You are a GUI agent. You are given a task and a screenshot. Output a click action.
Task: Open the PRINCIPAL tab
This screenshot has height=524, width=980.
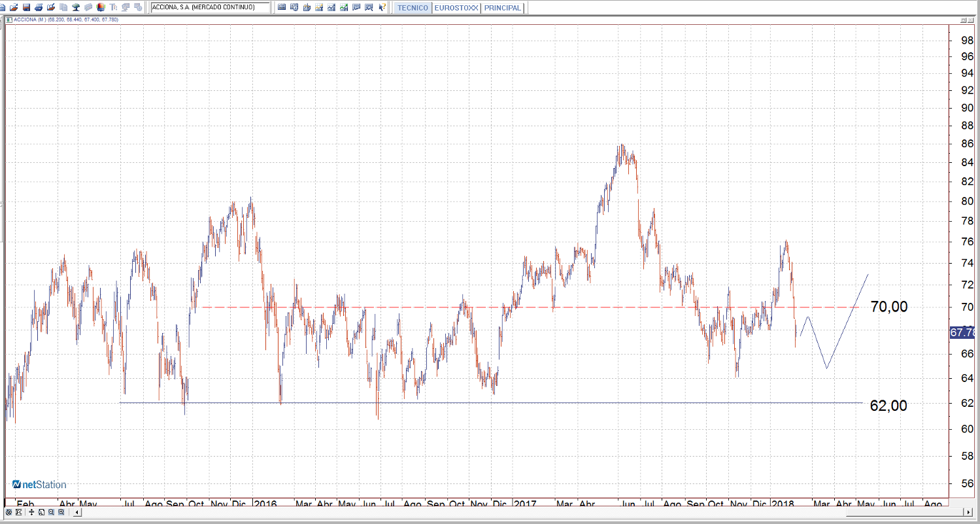pos(503,8)
